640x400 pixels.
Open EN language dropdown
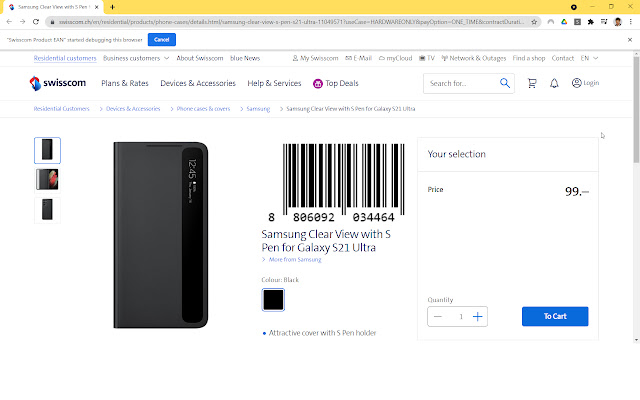589,58
